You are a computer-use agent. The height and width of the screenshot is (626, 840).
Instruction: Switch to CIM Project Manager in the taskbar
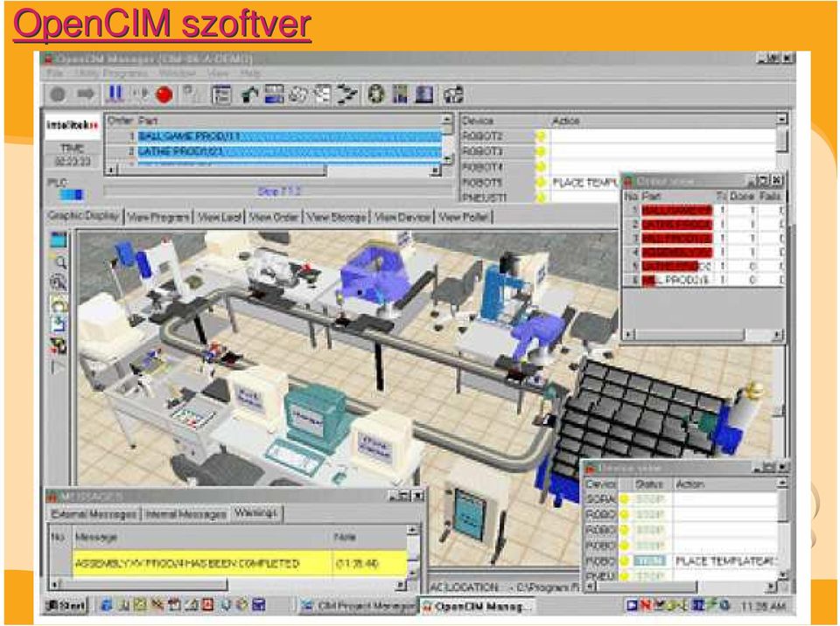pyautogui.click(x=358, y=606)
